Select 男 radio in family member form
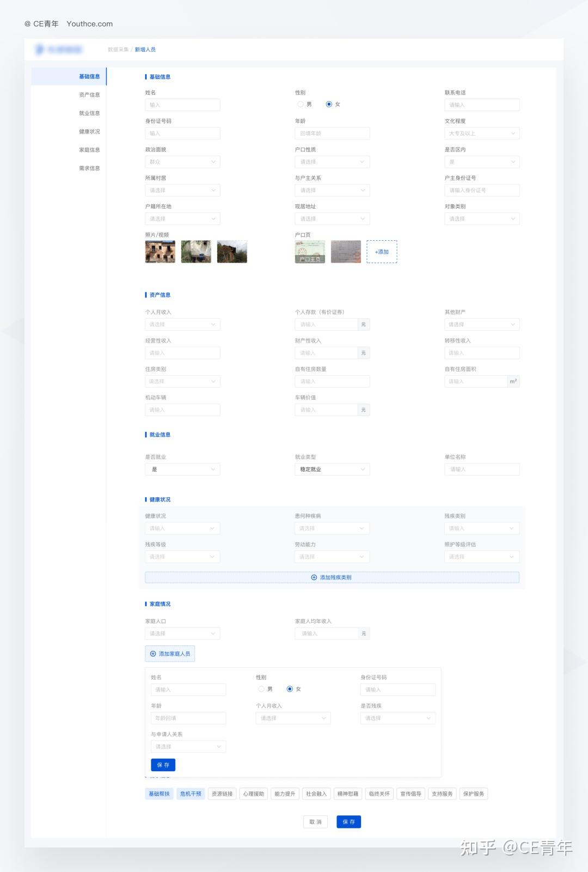The width and height of the screenshot is (588, 872). click(x=261, y=689)
